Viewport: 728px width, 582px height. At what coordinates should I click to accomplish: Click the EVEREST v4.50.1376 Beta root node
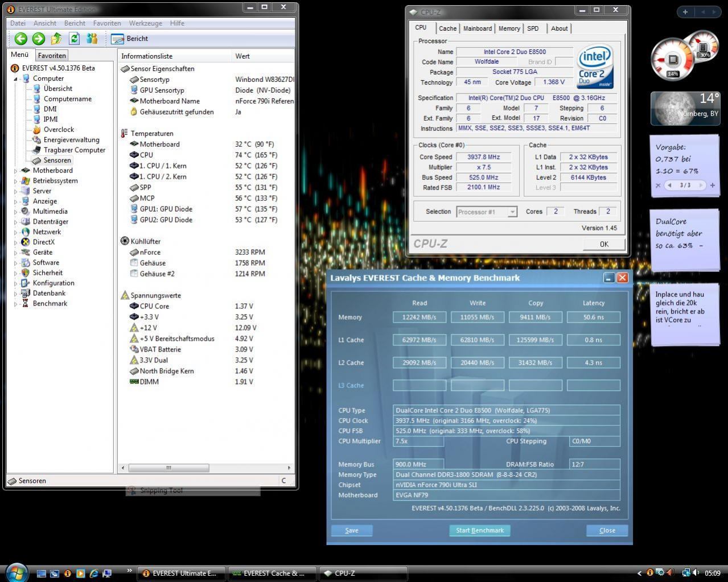click(58, 68)
